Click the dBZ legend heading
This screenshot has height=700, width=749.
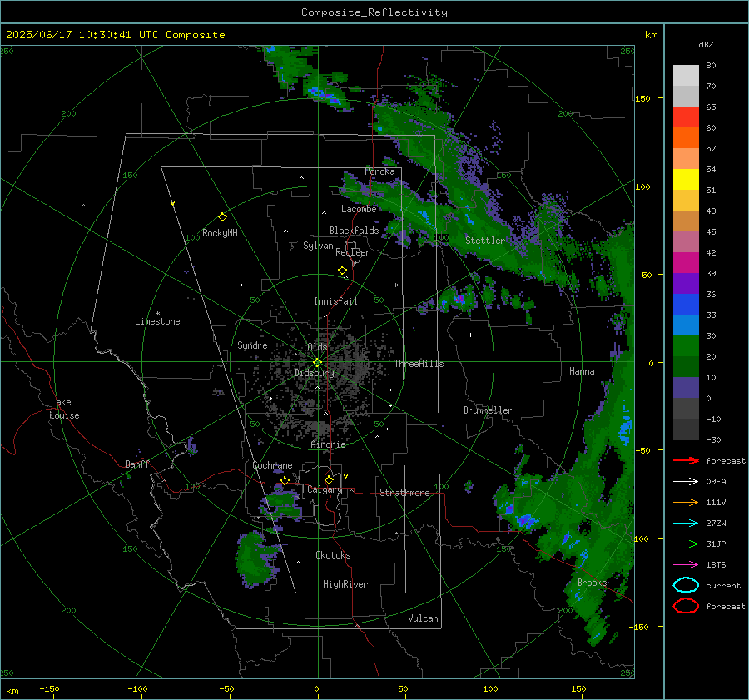point(706,44)
